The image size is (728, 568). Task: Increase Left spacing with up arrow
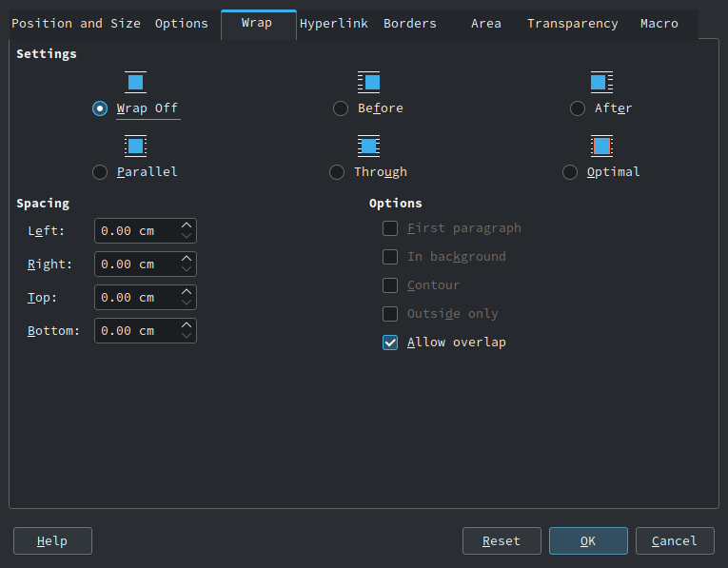point(187,225)
